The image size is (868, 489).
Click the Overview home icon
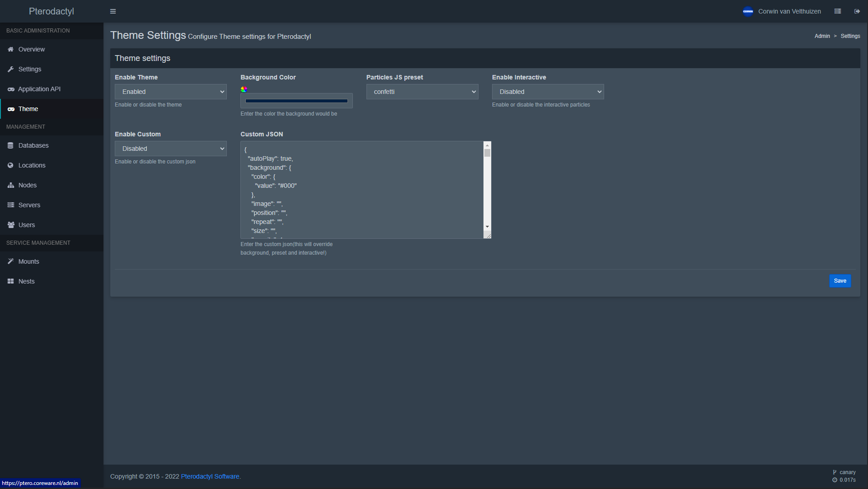tap(10, 49)
